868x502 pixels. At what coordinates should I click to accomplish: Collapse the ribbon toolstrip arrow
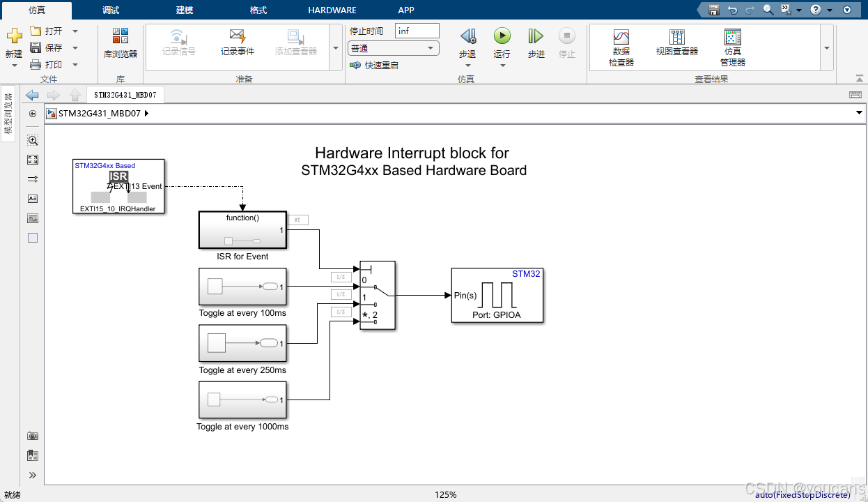[x=859, y=79]
